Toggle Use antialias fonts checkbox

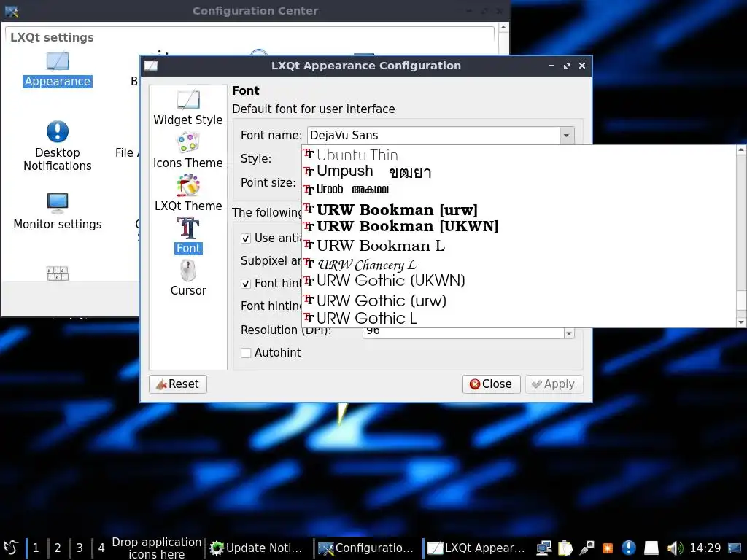tap(246, 238)
